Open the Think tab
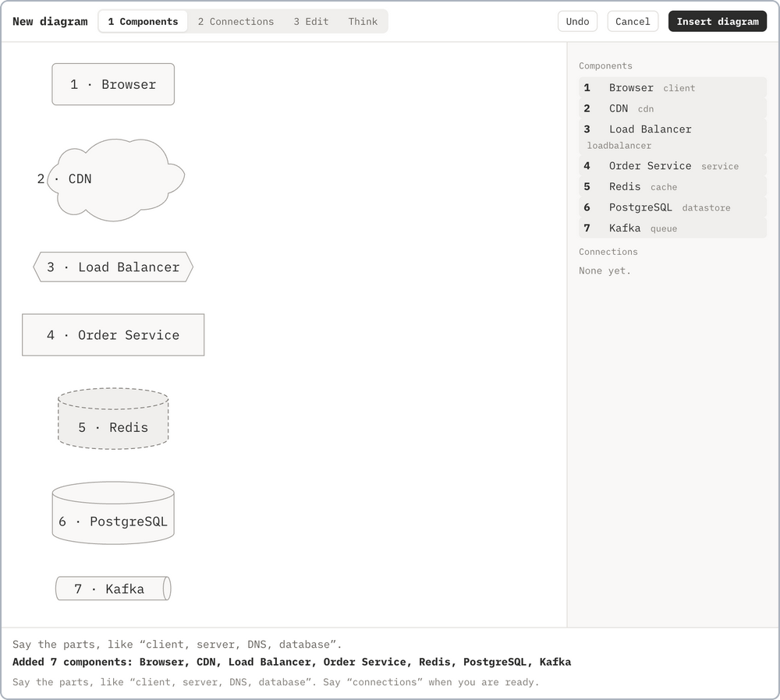 point(363,21)
